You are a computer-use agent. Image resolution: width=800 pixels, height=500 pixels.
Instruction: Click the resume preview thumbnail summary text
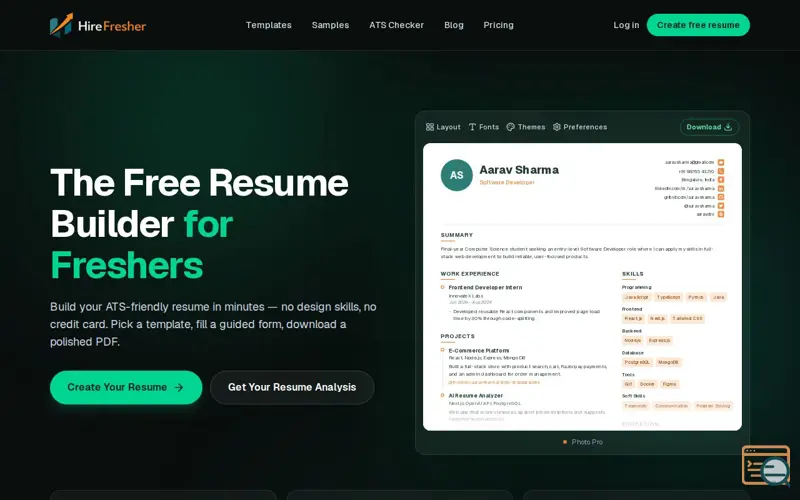click(577, 253)
